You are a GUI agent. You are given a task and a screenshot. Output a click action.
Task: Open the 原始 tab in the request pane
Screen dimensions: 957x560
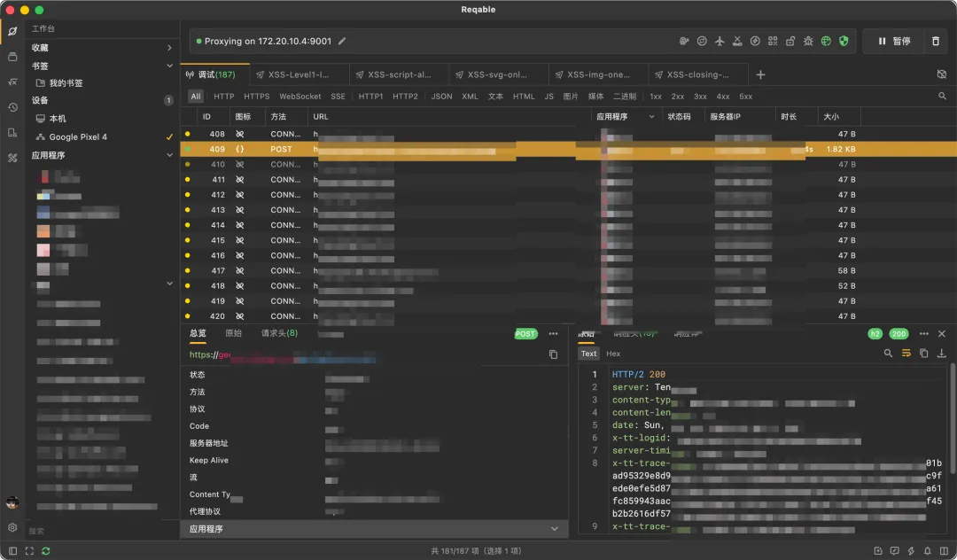coord(233,333)
